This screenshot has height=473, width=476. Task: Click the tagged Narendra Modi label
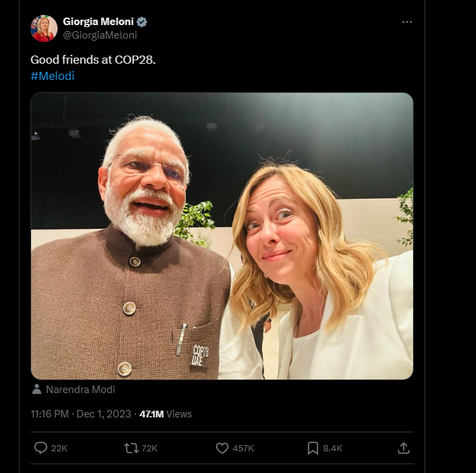click(x=81, y=390)
